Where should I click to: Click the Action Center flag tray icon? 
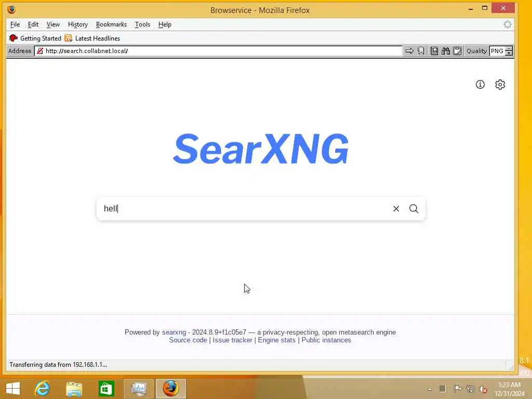[457, 389]
